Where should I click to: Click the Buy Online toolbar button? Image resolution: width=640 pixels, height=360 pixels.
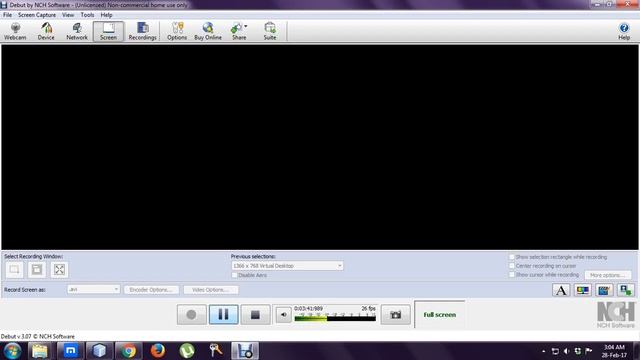pyautogui.click(x=208, y=31)
